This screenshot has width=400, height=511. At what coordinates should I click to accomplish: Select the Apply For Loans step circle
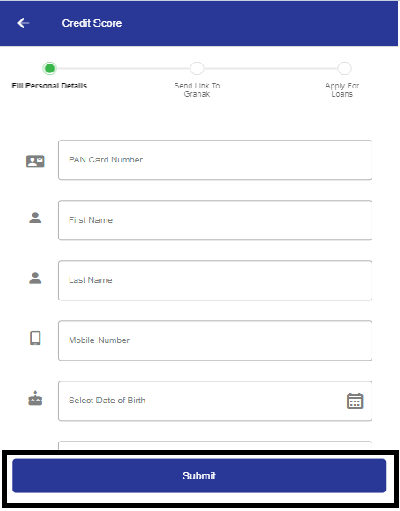point(344,68)
